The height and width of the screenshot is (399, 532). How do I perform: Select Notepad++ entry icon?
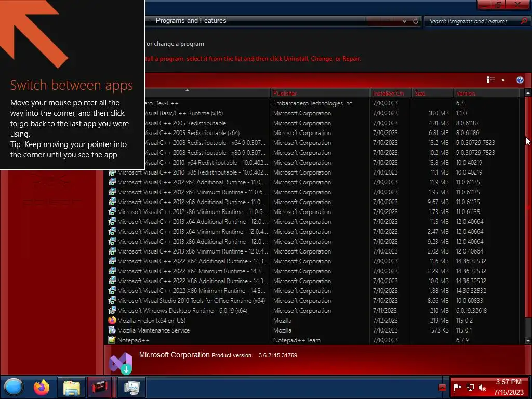[112, 340]
